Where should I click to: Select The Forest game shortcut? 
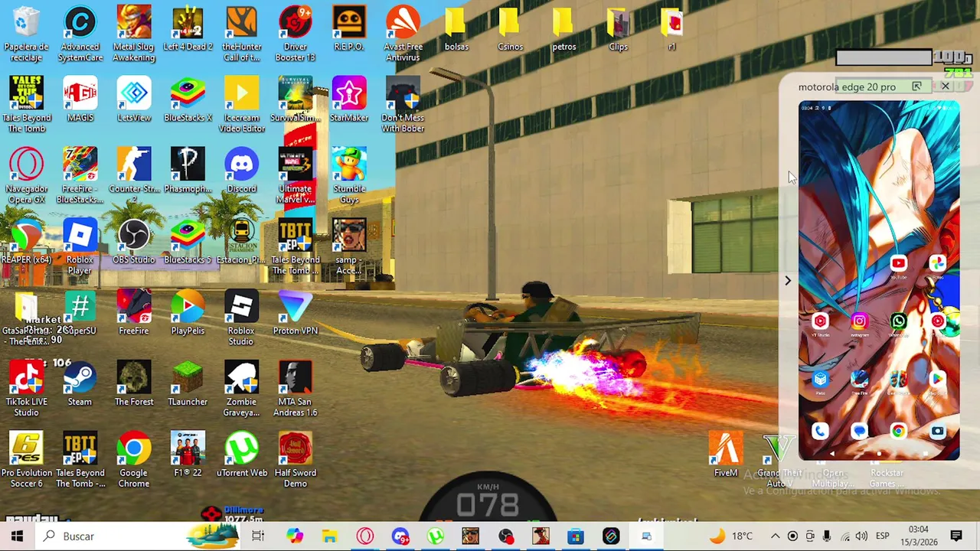pos(134,383)
